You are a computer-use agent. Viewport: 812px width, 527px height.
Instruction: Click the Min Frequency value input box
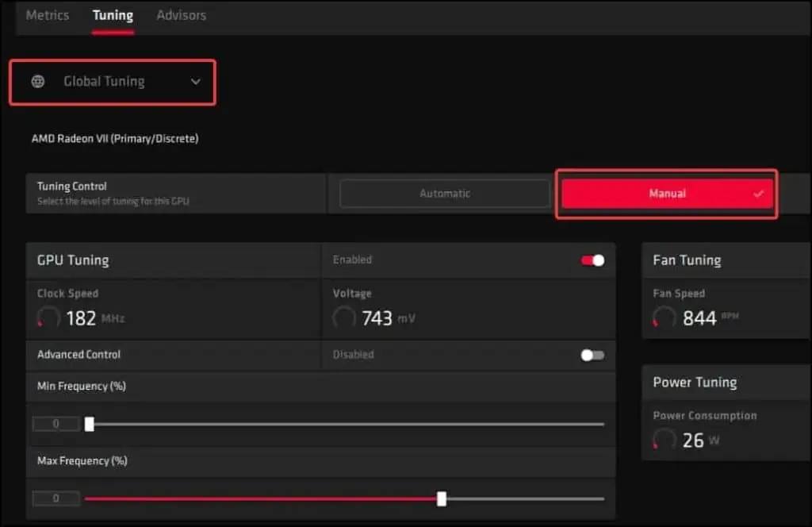[x=56, y=424]
